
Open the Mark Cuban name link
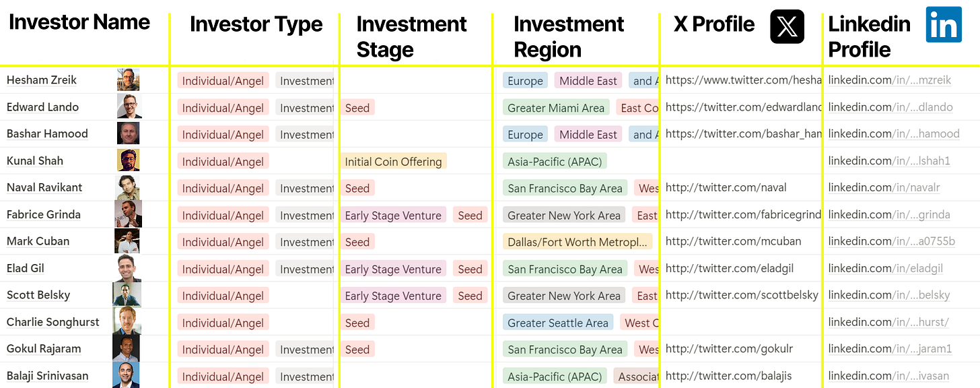(38, 241)
